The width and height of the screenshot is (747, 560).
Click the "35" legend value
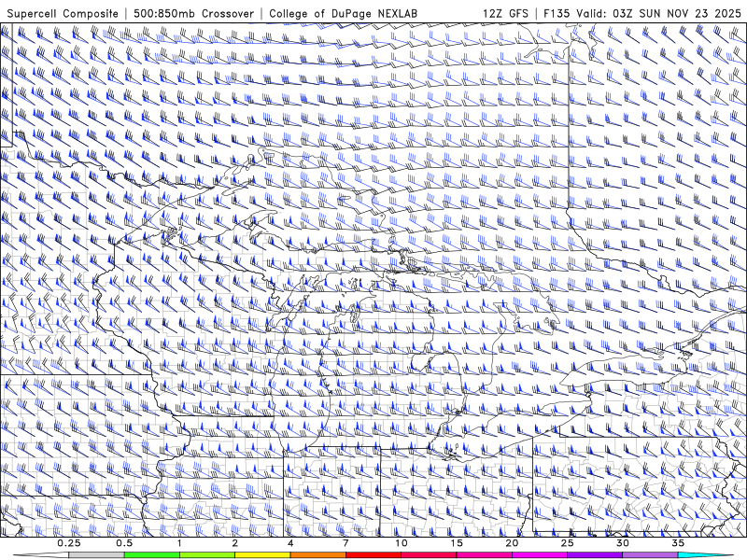pyautogui.click(x=678, y=543)
